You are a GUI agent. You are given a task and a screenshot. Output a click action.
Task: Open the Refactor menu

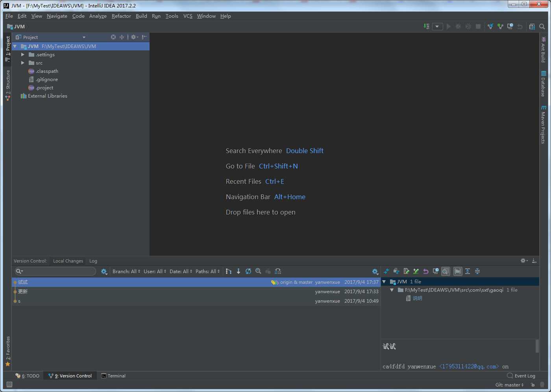point(121,16)
